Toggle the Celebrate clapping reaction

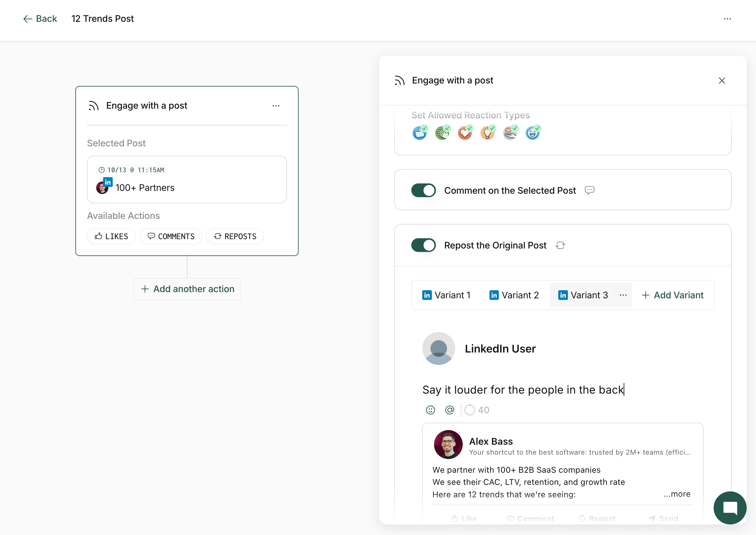coord(442,133)
